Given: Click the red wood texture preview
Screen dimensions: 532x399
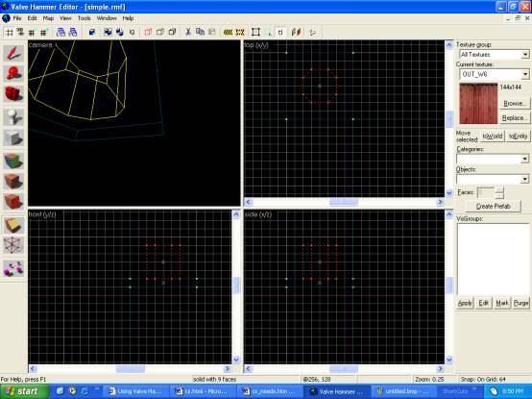Looking at the screenshot, I should pyautogui.click(x=478, y=104).
